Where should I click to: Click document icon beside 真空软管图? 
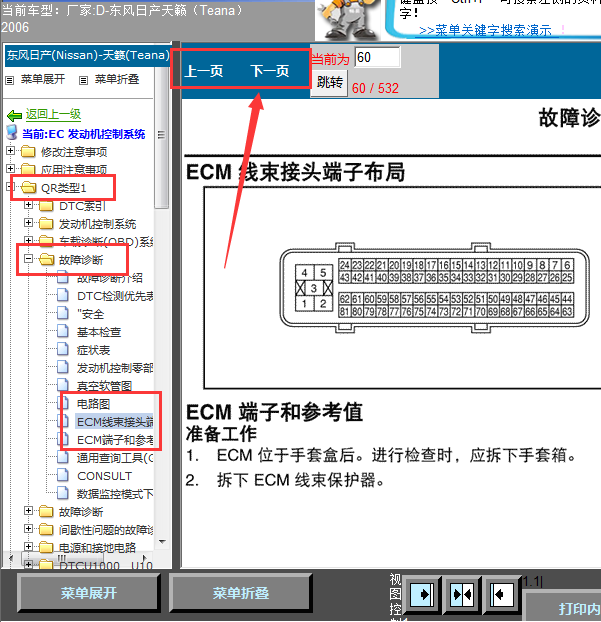click(x=63, y=385)
